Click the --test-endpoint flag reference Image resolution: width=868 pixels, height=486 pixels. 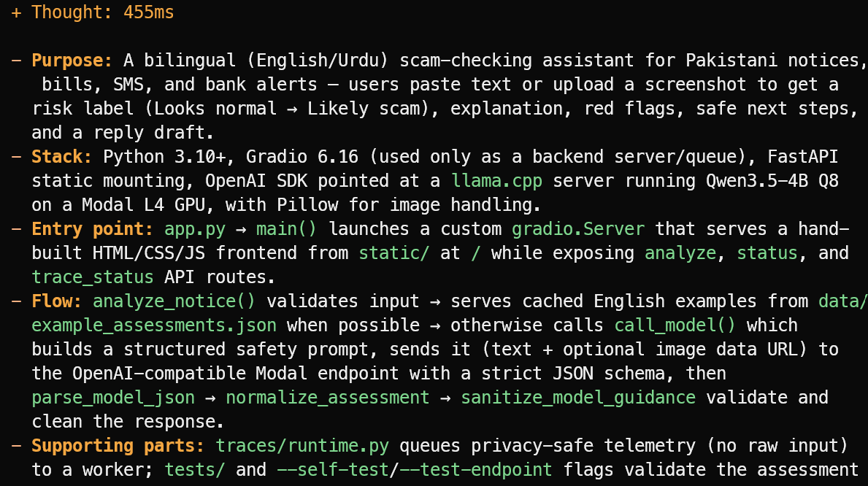click(475, 469)
